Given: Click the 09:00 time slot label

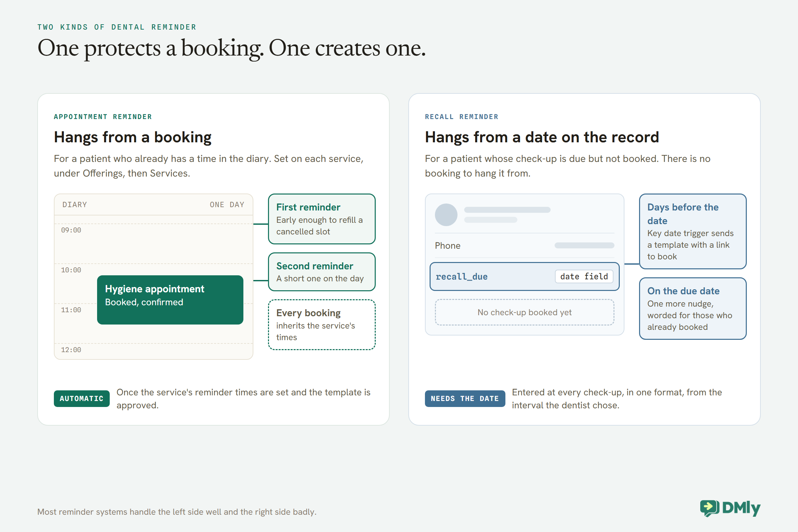Looking at the screenshot, I should click(x=71, y=230).
